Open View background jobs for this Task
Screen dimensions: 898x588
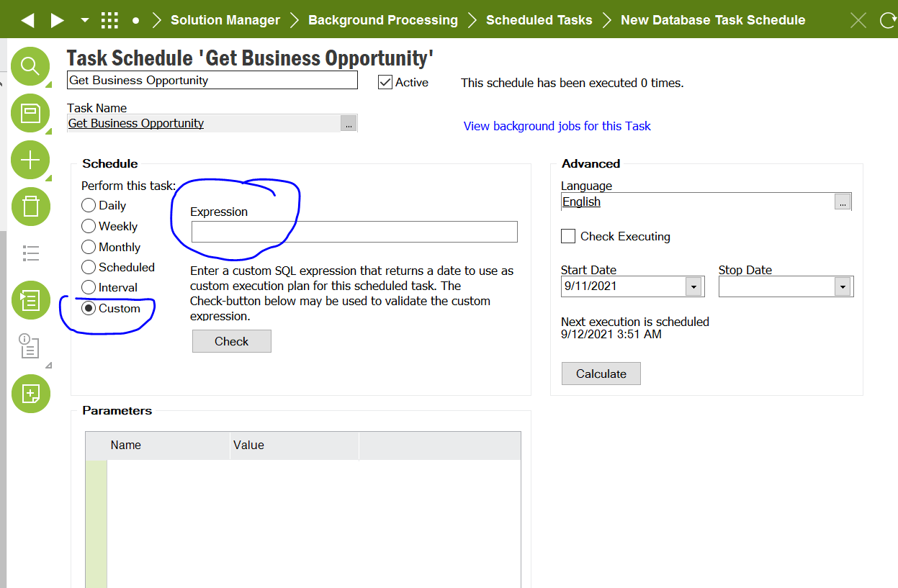tap(557, 126)
